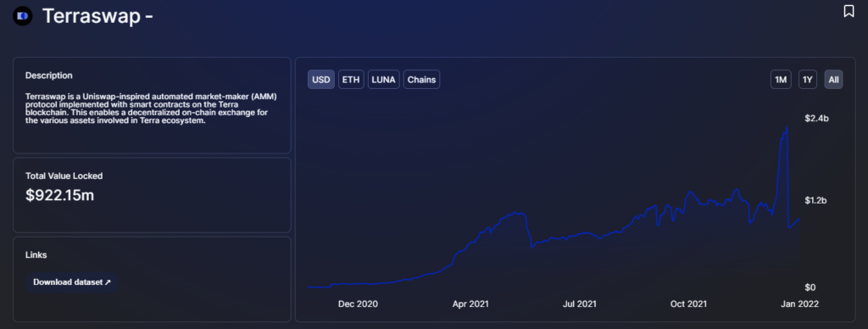Click the Oct 2021 x-axis label
This screenshot has width=868, height=329.
click(688, 304)
